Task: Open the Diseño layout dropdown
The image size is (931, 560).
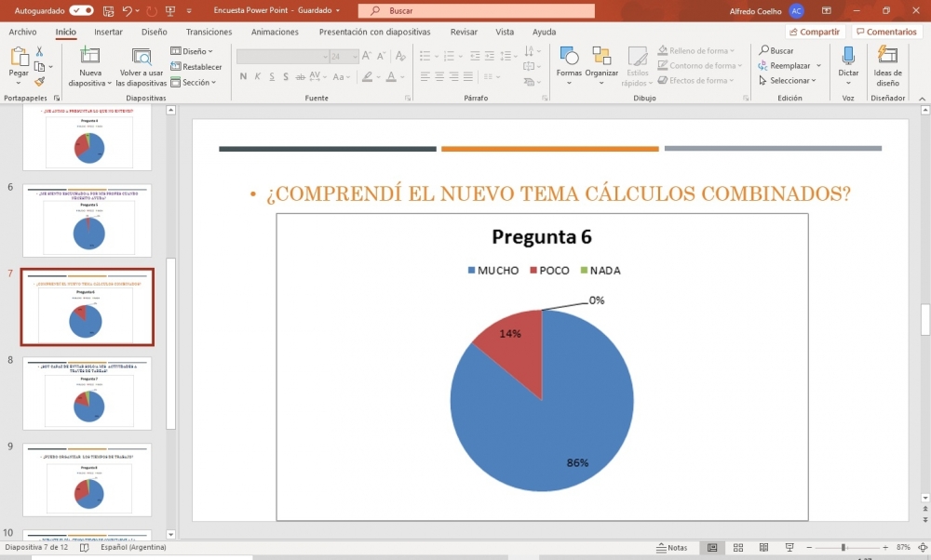Action: pos(192,51)
